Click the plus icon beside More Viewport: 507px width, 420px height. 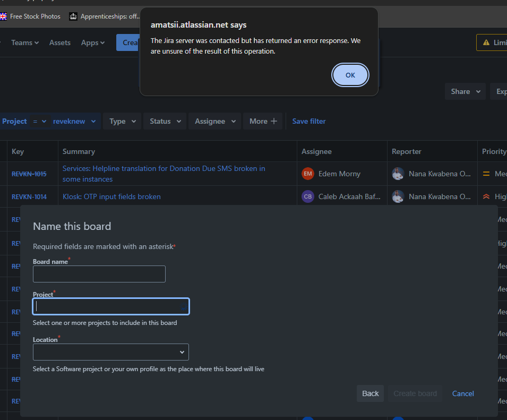[x=274, y=121]
